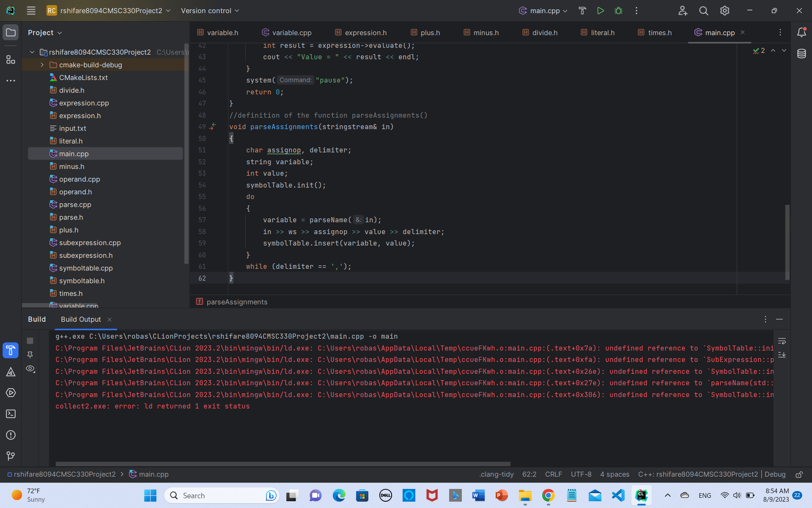Open the Database tool window icon
Viewport: 812px width, 508px height.
coord(802,54)
